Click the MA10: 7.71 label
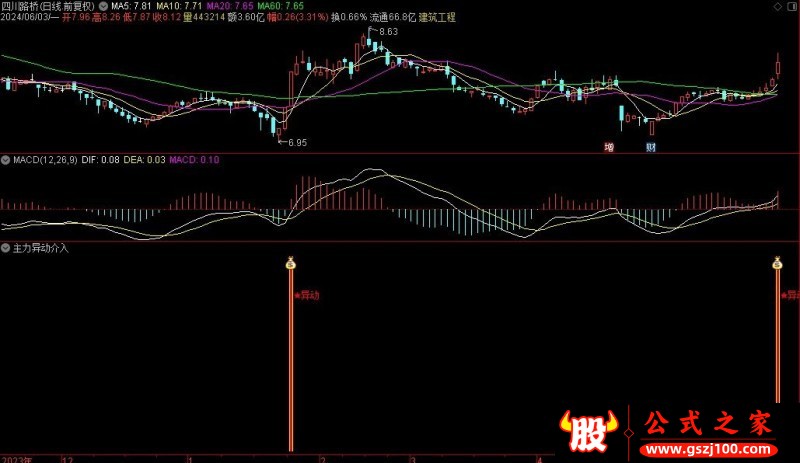Image resolution: width=800 pixels, height=463 pixels. [179, 6]
